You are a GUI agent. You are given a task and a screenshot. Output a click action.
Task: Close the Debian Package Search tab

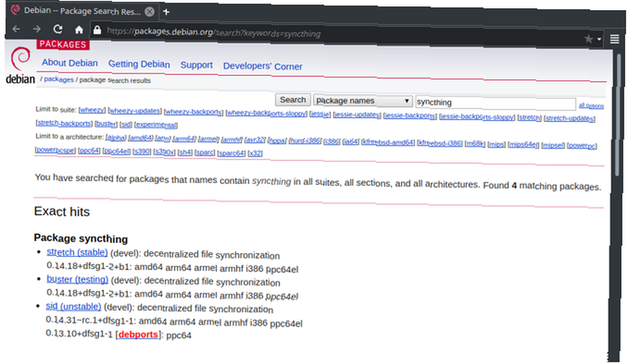(150, 11)
